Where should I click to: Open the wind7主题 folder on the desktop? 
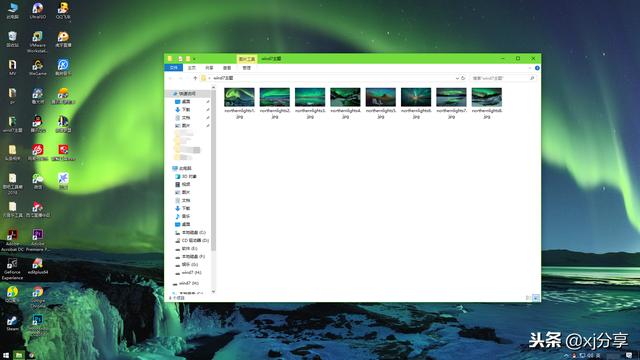(x=13, y=124)
